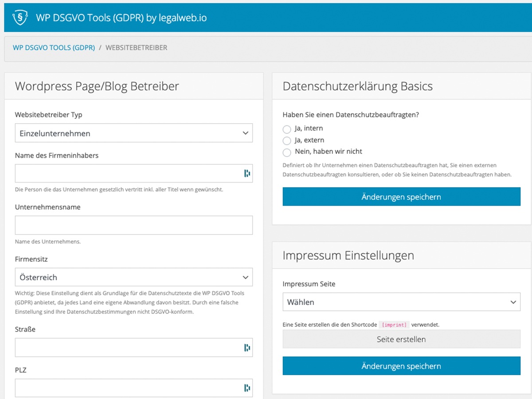Select the 'Ja, extern' radio option
Screen dimensions: 532x399
tap(287, 141)
